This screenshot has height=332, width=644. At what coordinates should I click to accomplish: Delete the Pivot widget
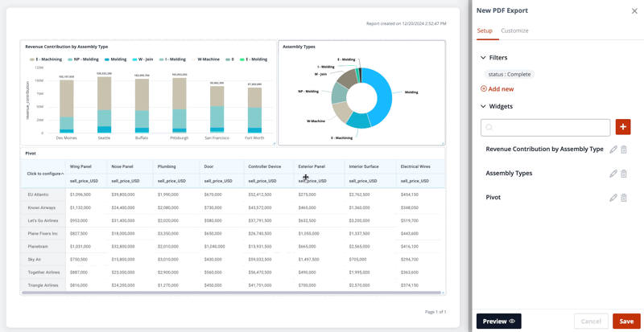click(624, 198)
